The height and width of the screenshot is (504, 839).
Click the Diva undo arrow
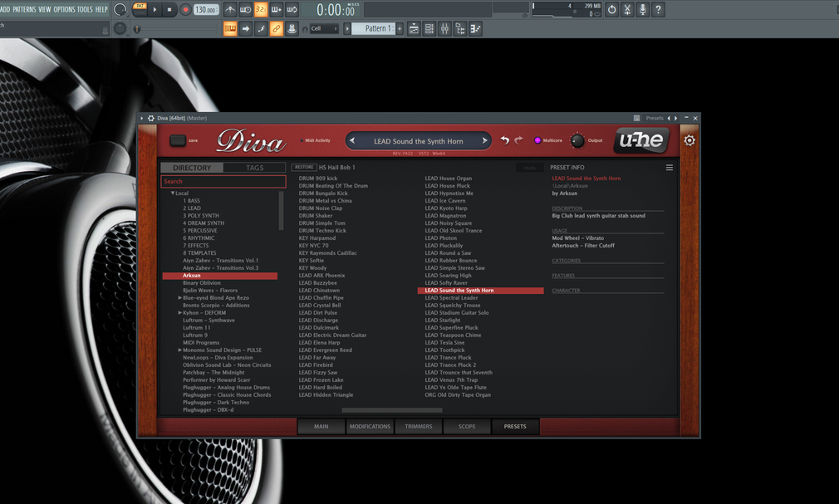click(504, 140)
